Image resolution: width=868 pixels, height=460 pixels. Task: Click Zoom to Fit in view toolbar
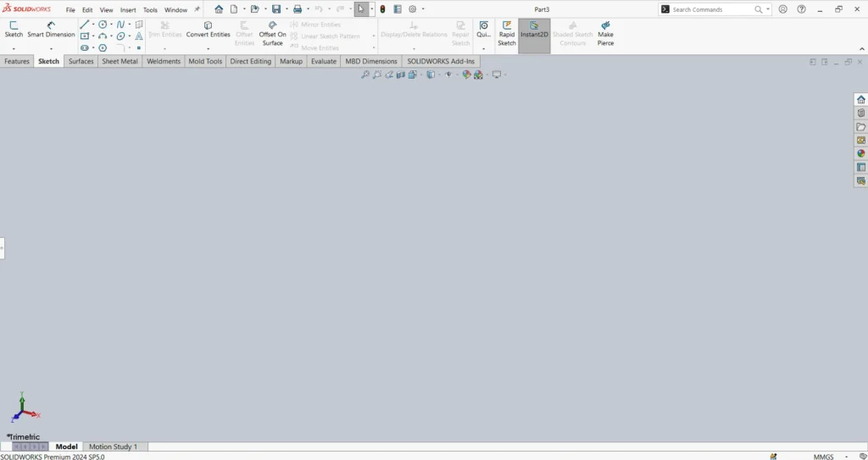[x=365, y=75]
